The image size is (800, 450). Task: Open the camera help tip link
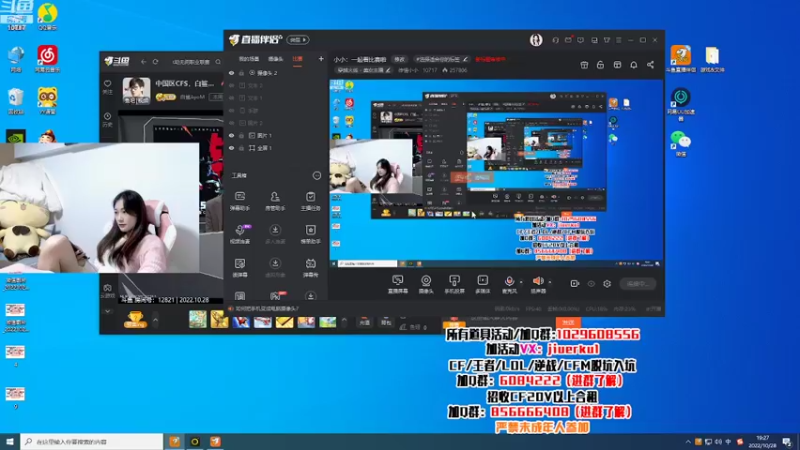(267, 309)
